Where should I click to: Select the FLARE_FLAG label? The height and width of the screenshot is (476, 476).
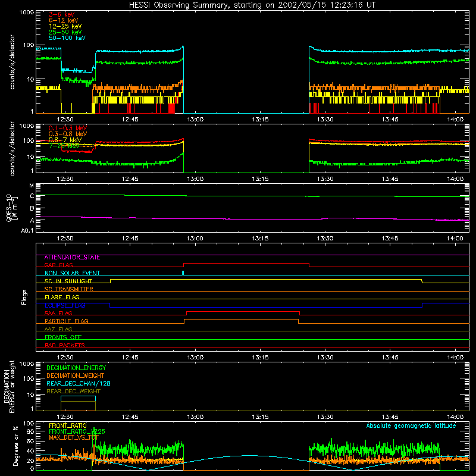click(62, 297)
